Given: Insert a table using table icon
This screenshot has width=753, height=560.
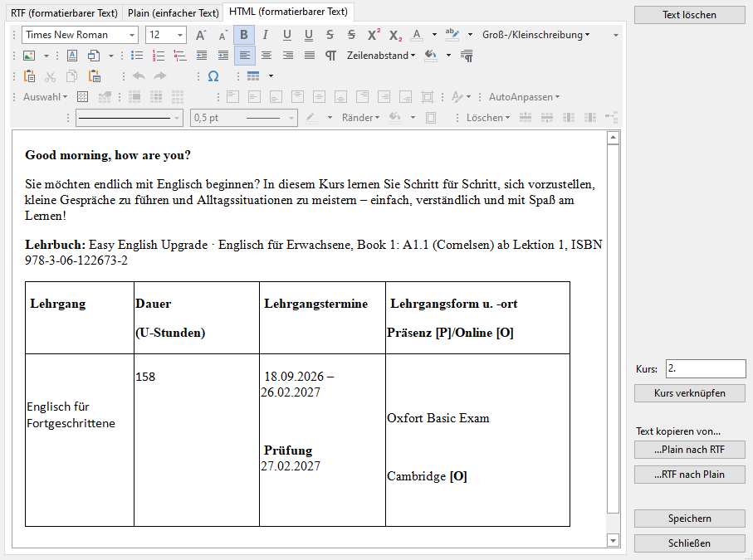Looking at the screenshot, I should coord(253,76).
